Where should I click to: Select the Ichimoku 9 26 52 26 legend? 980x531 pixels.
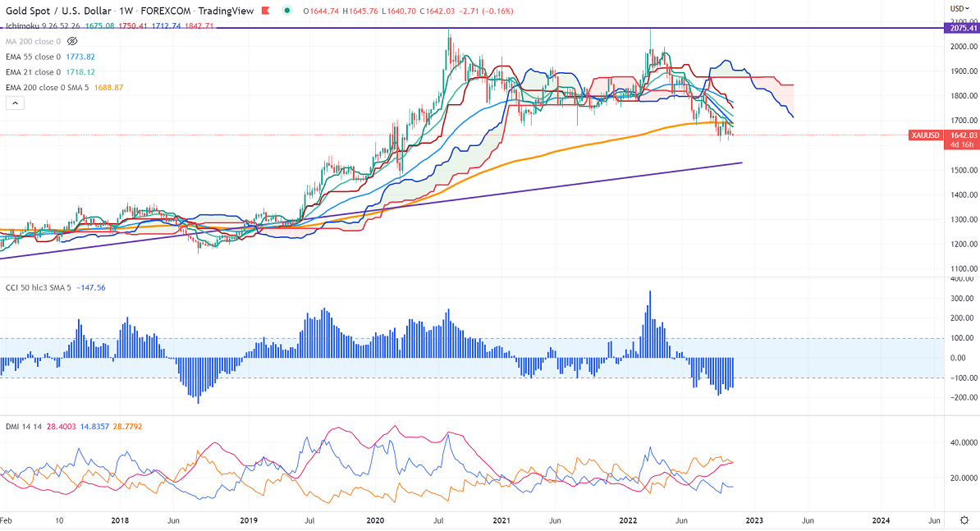pos(43,26)
